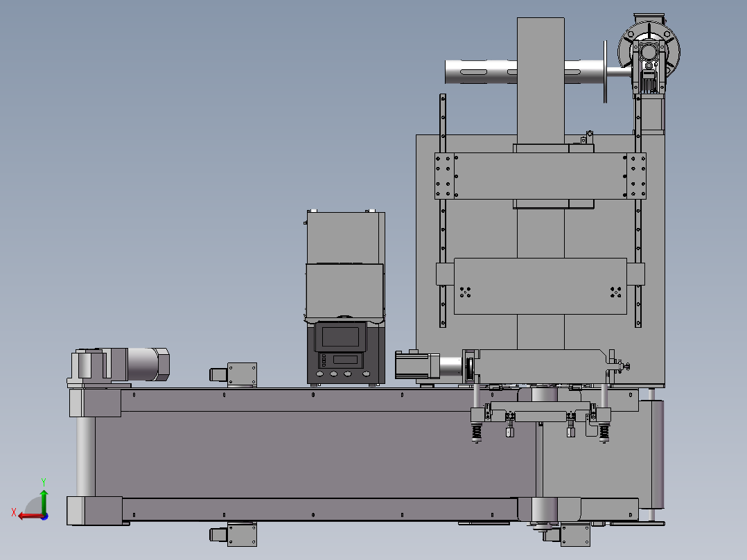Image resolution: width=747 pixels, height=560 pixels.
Task: Click the blue Z axis origin ball
Action: [44, 516]
